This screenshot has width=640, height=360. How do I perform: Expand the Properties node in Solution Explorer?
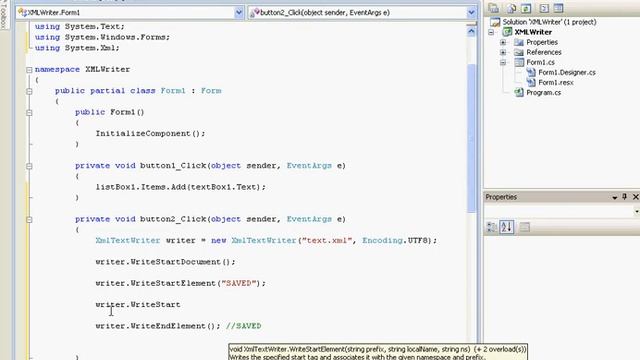pyautogui.click(x=503, y=42)
